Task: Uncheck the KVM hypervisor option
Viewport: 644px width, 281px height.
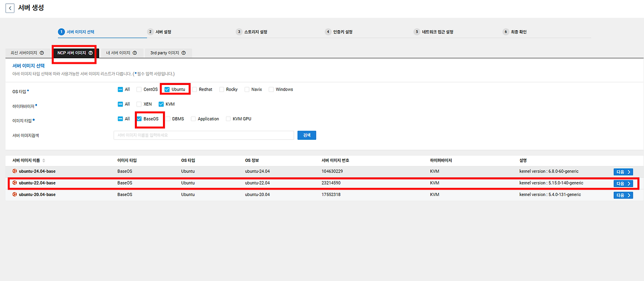Action: [161, 104]
